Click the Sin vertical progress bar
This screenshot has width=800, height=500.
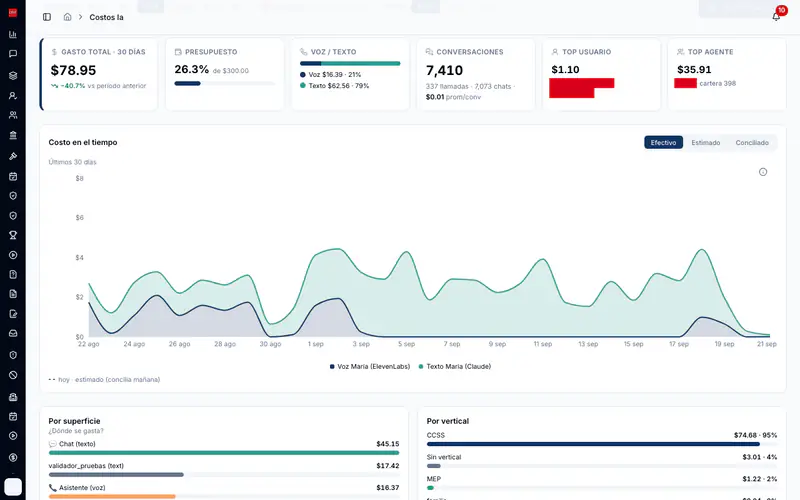tap(602, 466)
